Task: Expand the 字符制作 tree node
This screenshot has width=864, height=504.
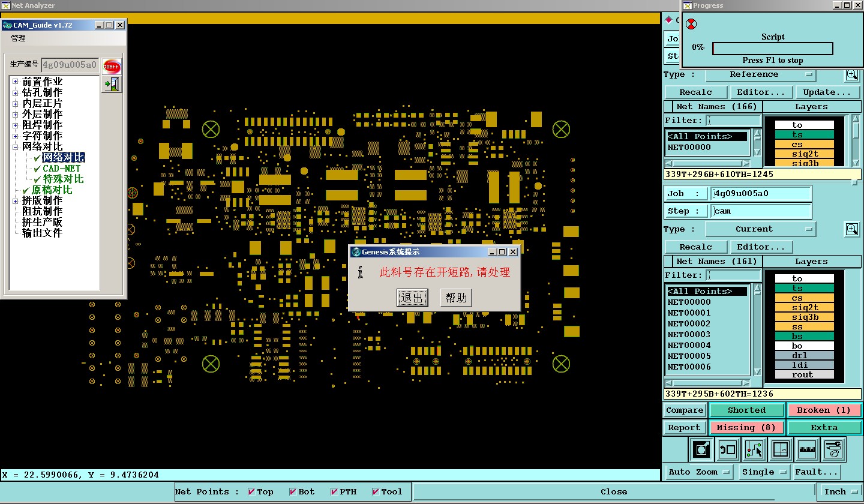Action: (x=16, y=136)
